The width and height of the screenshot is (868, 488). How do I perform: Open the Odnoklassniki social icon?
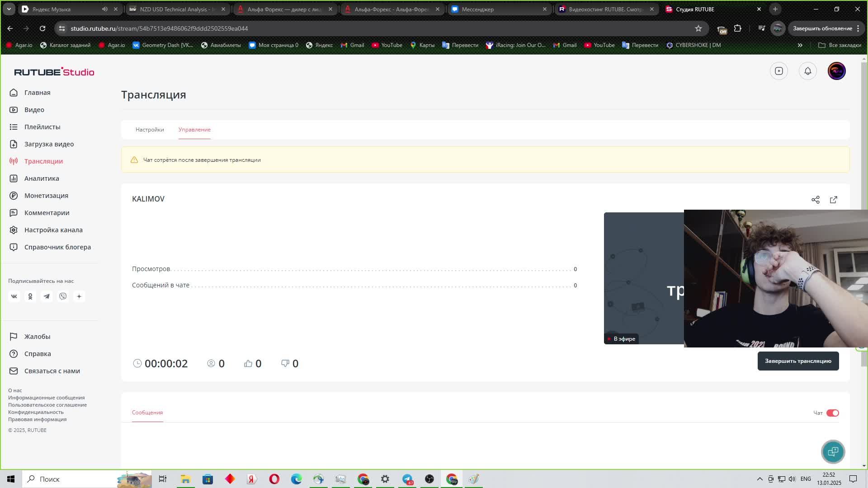point(30,296)
